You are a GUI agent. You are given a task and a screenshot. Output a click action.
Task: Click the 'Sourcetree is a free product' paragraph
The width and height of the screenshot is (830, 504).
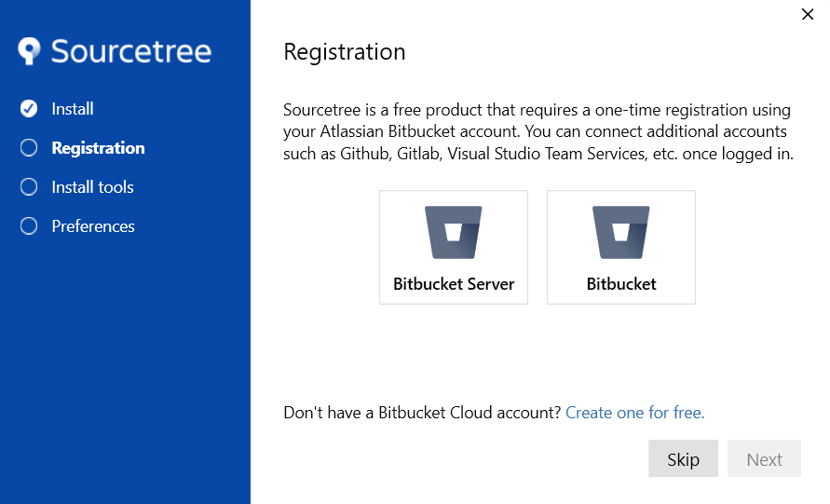point(538,132)
